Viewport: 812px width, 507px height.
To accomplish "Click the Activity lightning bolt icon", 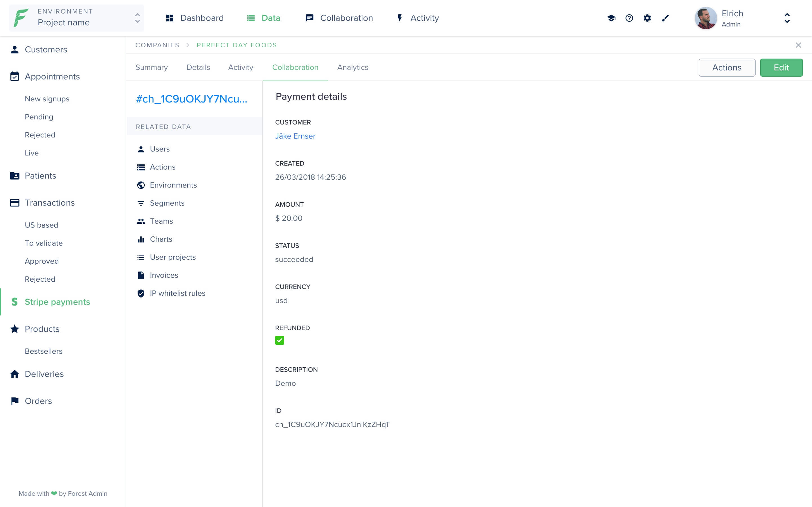I will tap(399, 17).
